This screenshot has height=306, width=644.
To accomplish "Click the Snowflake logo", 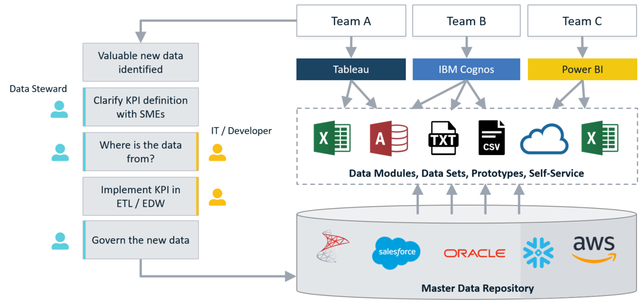I will click(x=538, y=252).
